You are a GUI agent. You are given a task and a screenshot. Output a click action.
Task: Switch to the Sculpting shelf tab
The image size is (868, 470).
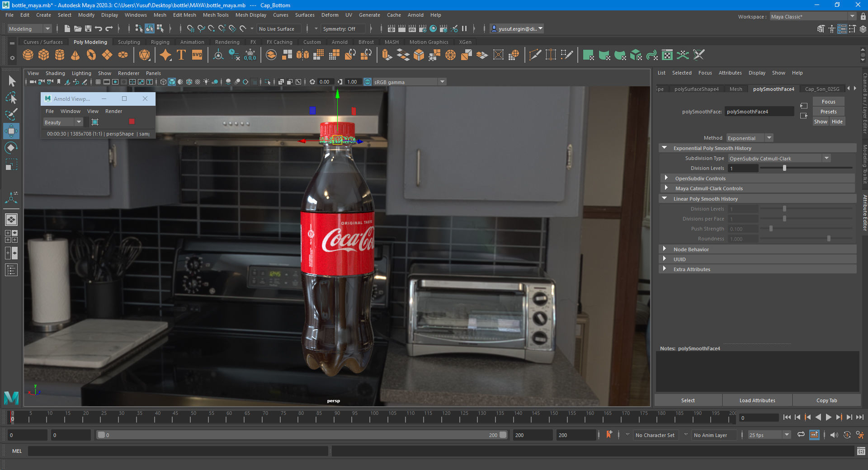pyautogui.click(x=129, y=42)
